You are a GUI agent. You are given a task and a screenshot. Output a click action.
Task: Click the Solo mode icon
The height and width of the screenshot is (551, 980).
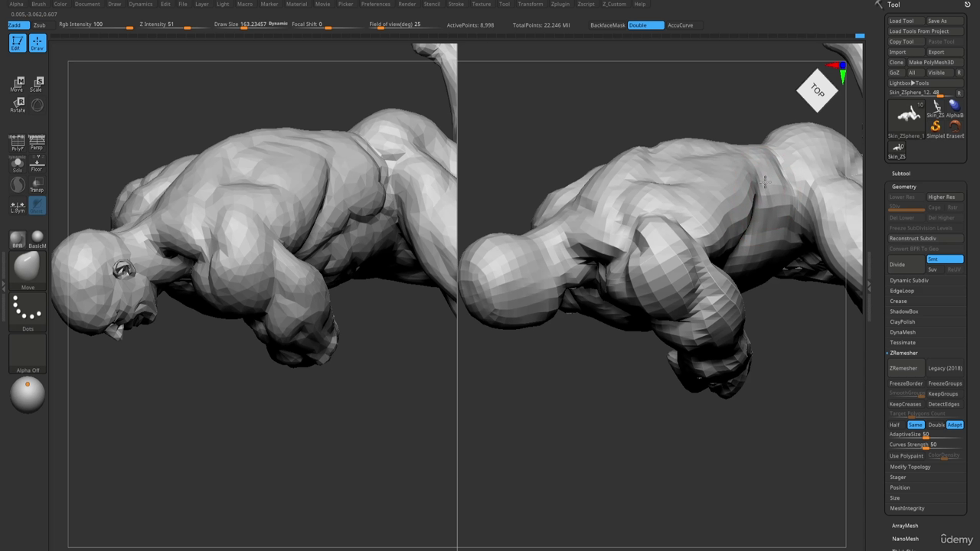[x=17, y=164]
